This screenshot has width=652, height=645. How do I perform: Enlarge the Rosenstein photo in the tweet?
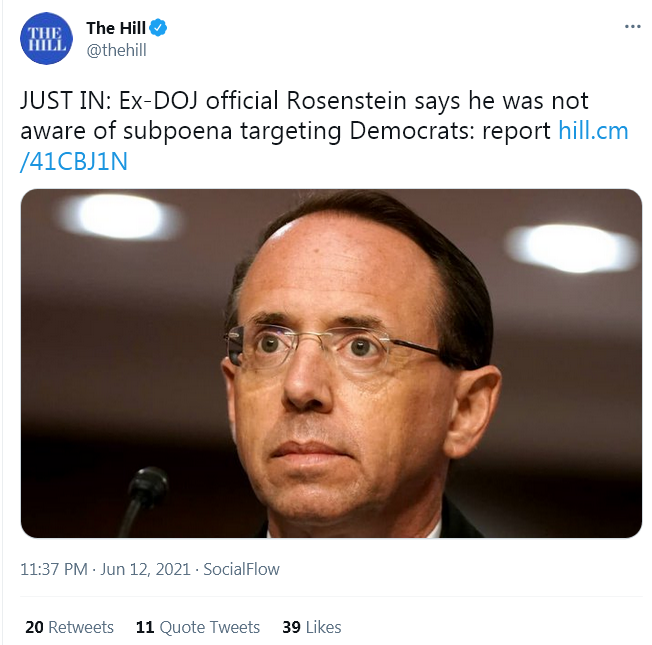[331, 363]
